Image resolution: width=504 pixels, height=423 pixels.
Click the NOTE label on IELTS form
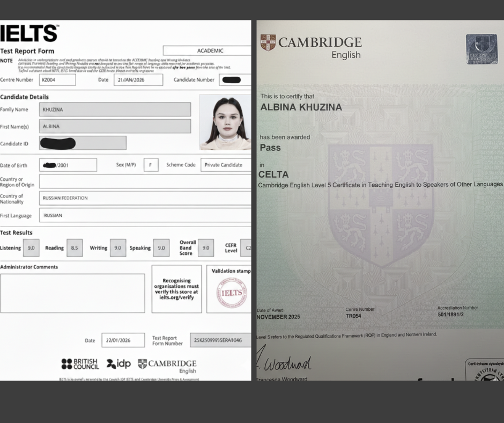point(6,61)
